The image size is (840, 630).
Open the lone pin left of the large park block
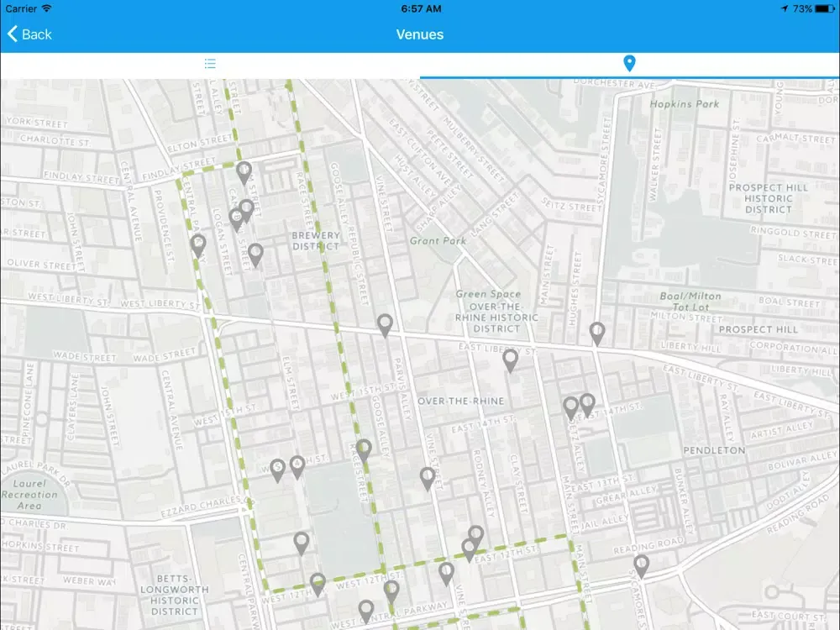point(302,543)
